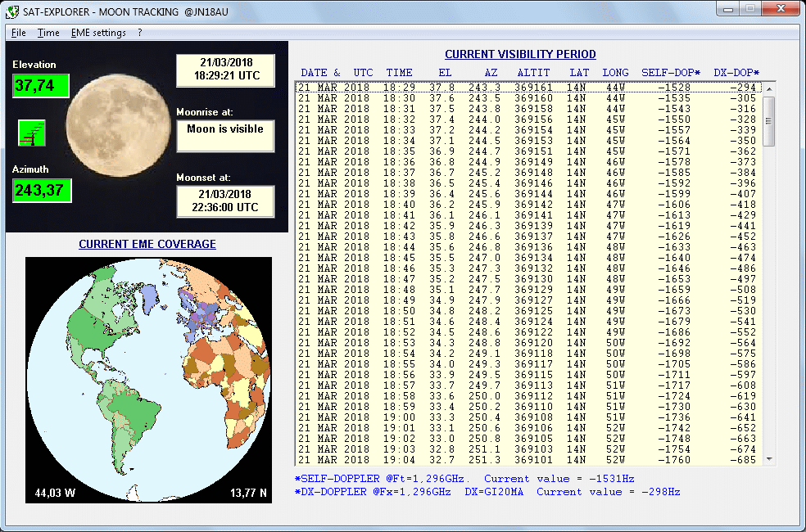Click the 44,03 W longitude label

55,494
